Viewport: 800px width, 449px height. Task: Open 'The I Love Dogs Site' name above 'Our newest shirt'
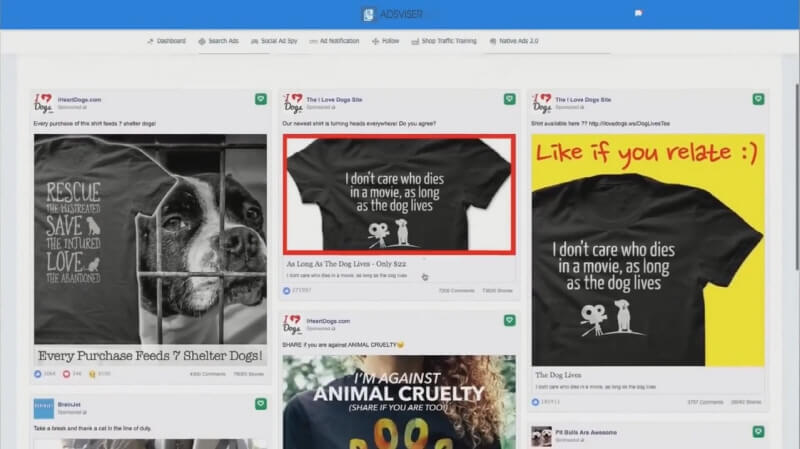[334, 100]
